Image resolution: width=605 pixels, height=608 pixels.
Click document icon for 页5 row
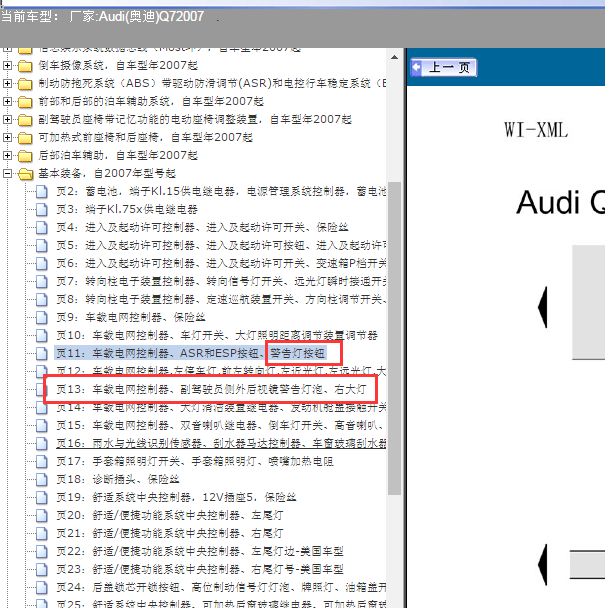[42, 245]
